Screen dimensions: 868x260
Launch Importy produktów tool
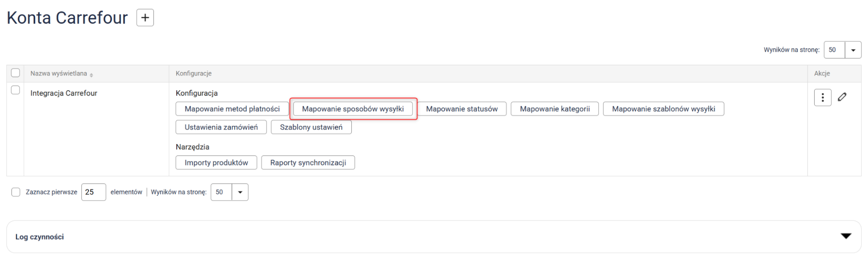(x=216, y=163)
